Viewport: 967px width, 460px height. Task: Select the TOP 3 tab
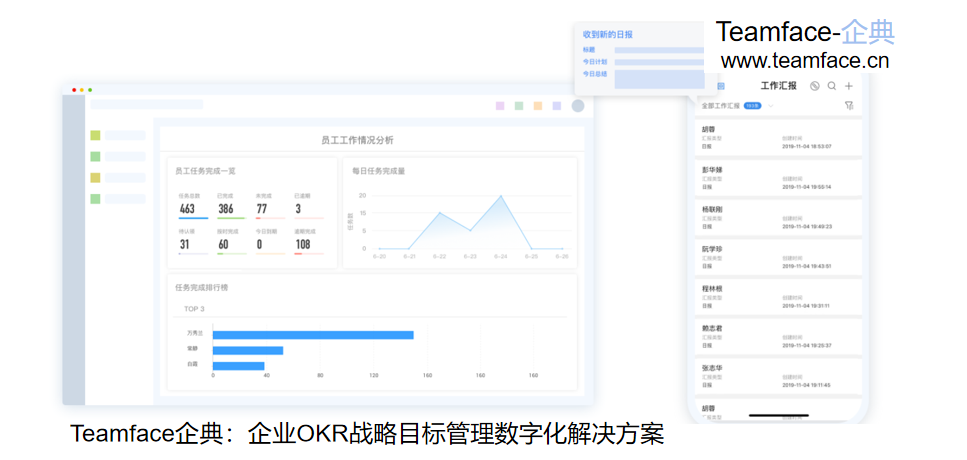[194, 309]
